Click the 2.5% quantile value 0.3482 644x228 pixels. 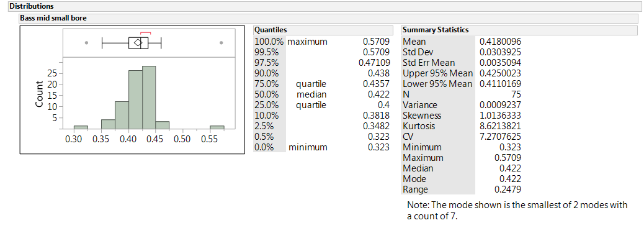pos(376,126)
